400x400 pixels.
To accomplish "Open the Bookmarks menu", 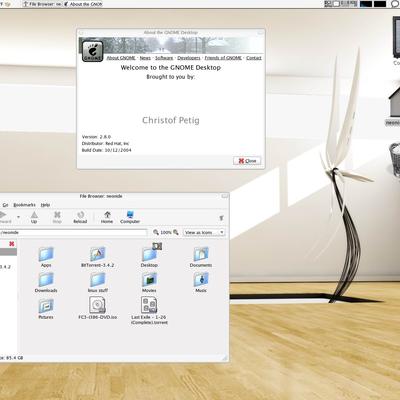I will coord(24,205).
